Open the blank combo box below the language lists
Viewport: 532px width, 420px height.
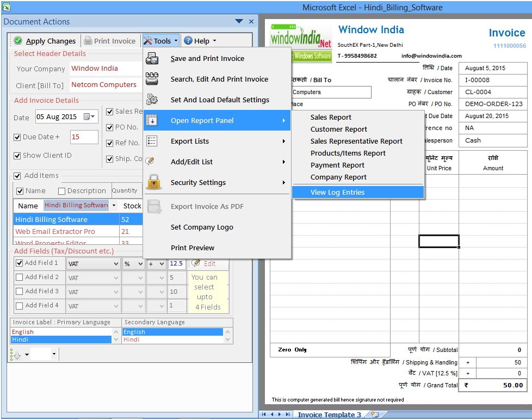tap(44, 354)
